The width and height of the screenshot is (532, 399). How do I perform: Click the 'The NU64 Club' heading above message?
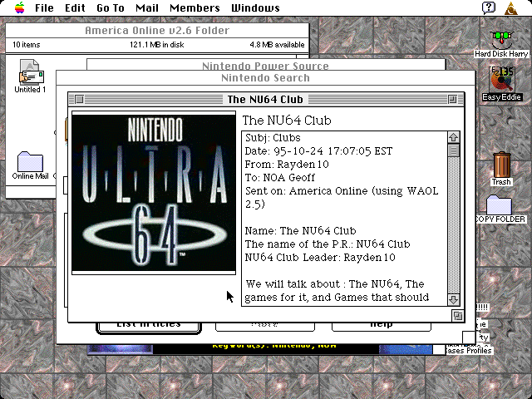tap(287, 121)
